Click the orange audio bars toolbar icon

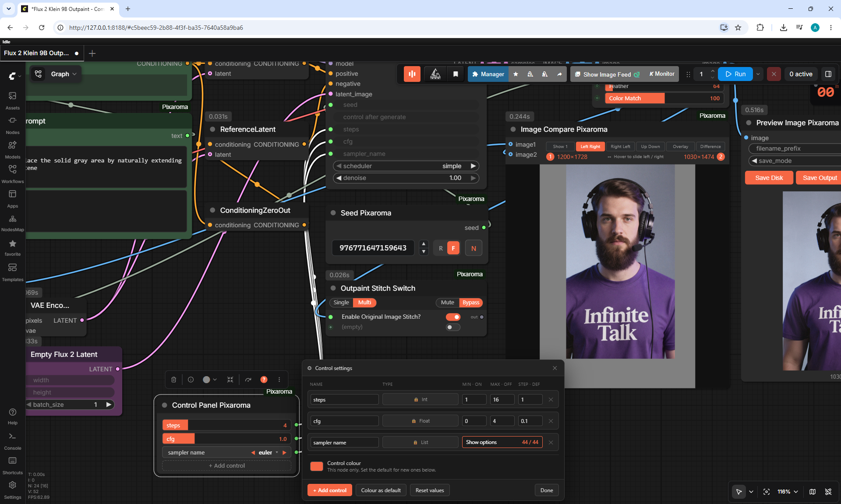pos(412,74)
